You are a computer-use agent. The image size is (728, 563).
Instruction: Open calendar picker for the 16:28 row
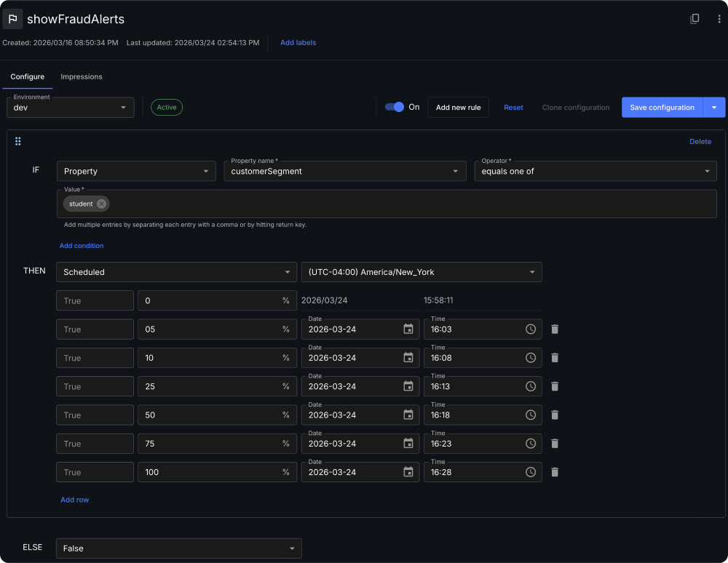click(x=408, y=472)
